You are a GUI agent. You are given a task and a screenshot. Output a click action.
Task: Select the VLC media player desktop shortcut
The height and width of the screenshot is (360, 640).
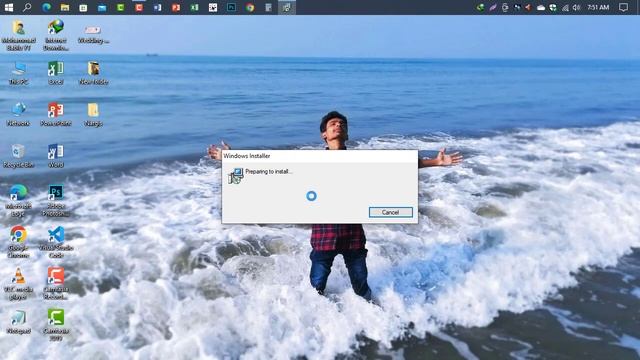(18, 284)
